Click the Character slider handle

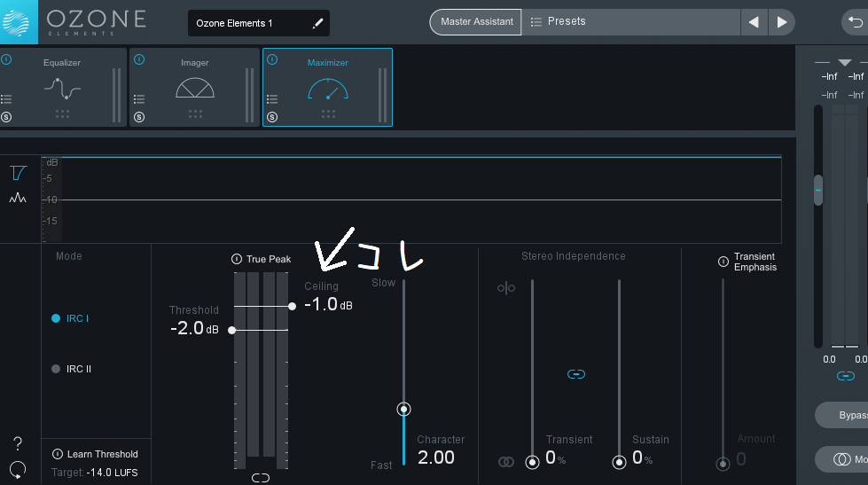point(403,409)
